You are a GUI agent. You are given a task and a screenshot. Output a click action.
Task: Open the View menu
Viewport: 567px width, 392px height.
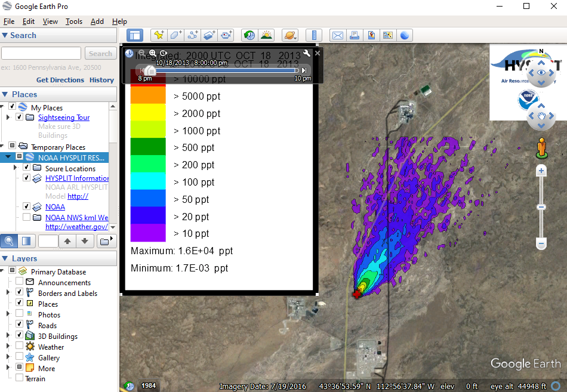(x=50, y=21)
